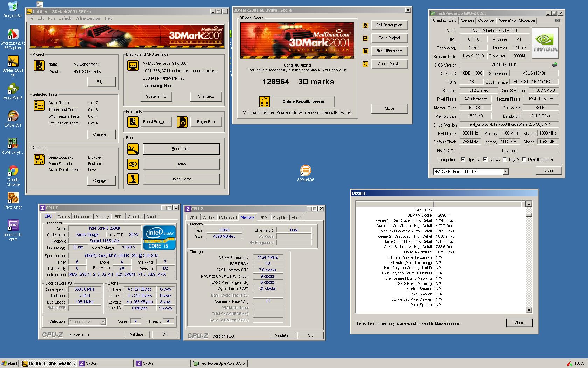Switch to the Validation tab in GPU-Z
The width and height of the screenshot is (588, 368).
[486, 21]
